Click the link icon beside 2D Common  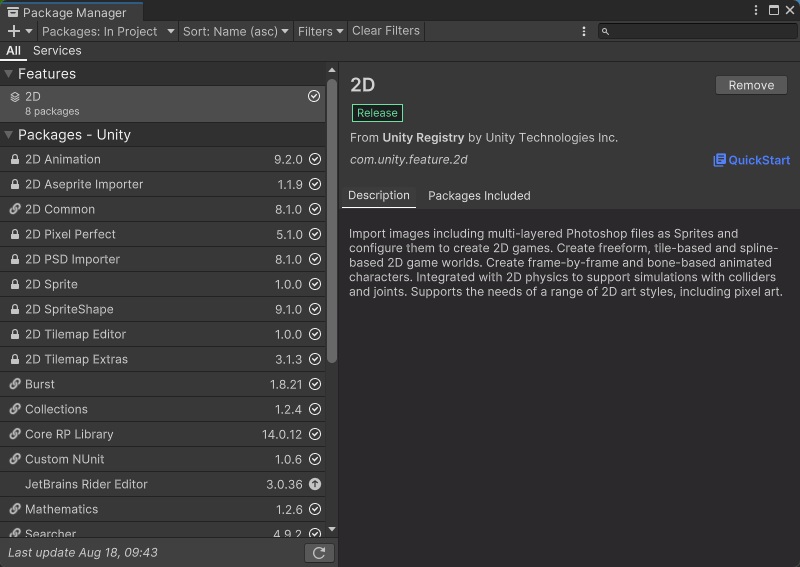pyautogui.click(x=15, y=209)
